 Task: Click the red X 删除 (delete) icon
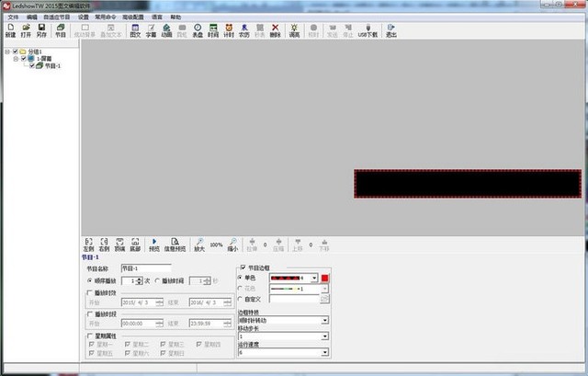(276, 30)
